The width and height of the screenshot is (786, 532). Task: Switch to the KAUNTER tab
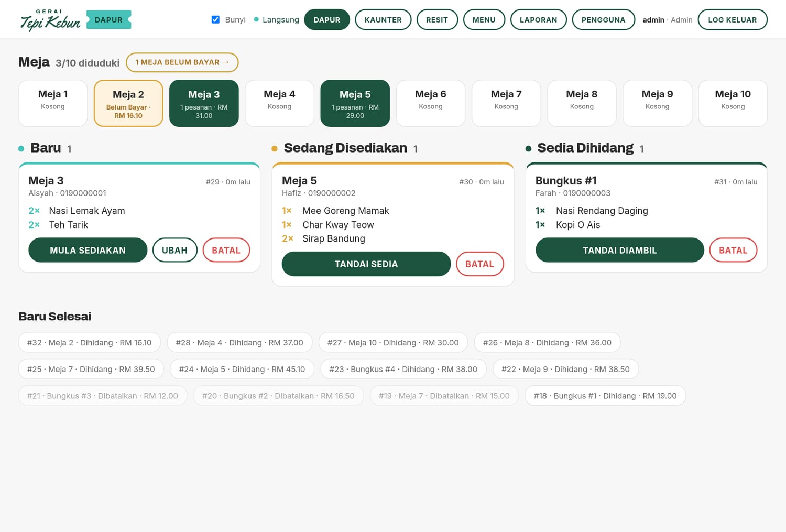pyautogui.click(x=383, y=20)
